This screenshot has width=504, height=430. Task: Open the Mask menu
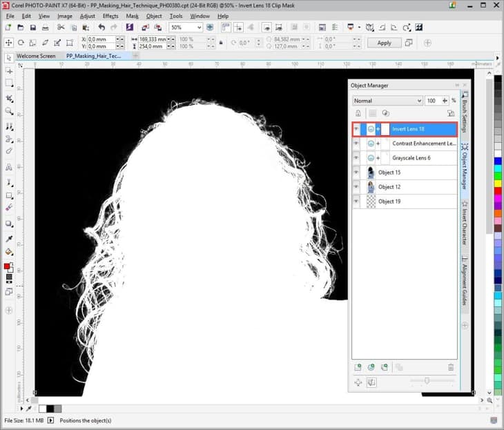click(132, 16)
